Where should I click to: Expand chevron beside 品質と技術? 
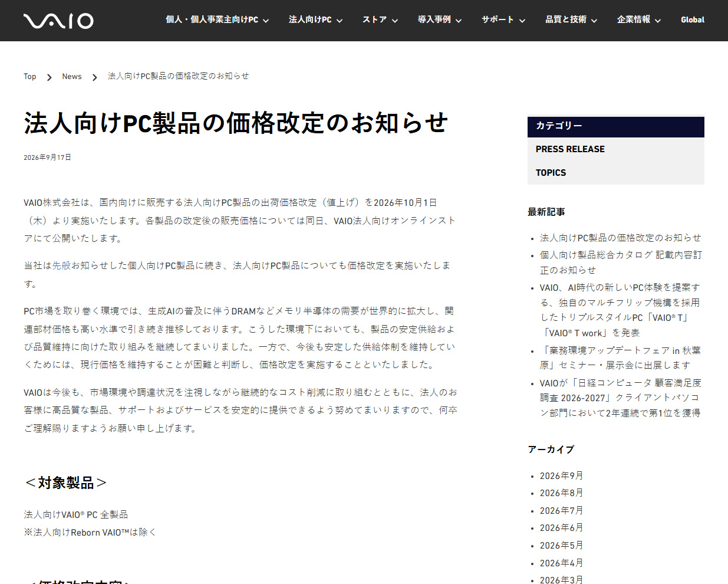pos(594,21)
